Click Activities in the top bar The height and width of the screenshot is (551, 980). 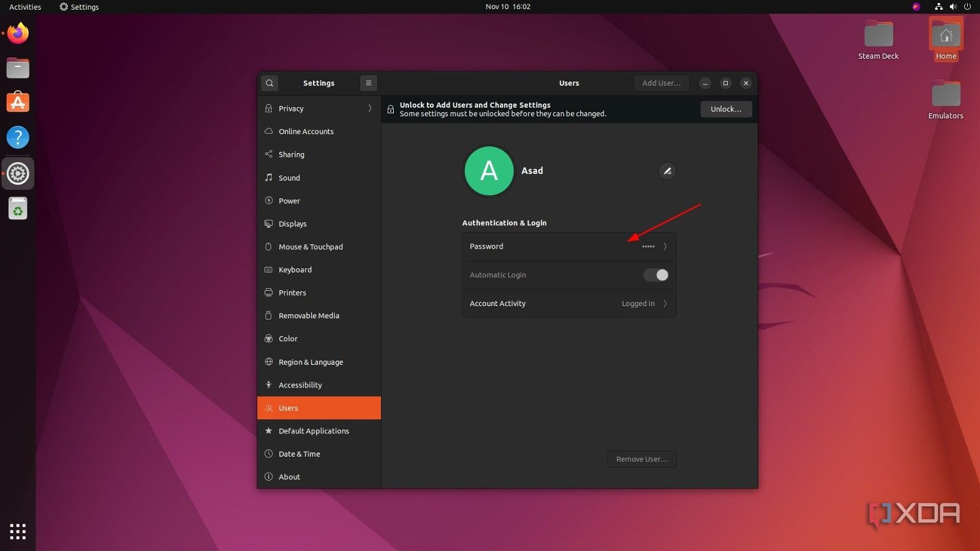coord(24,7)
